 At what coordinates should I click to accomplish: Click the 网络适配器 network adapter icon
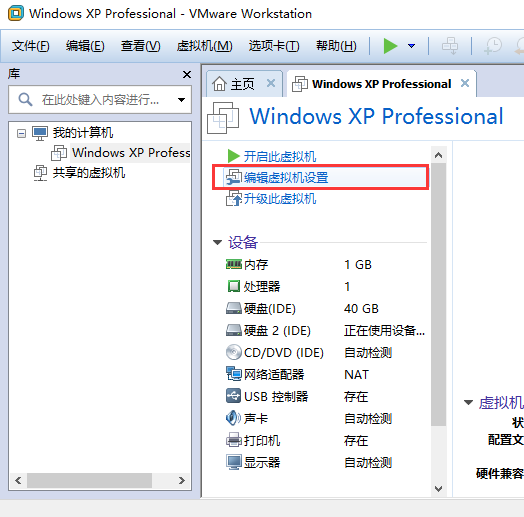tap(234, 374)
